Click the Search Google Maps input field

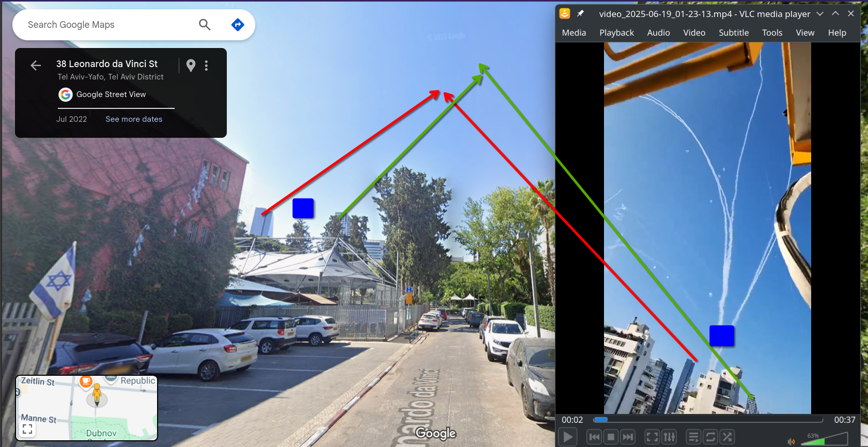(109, 25)
